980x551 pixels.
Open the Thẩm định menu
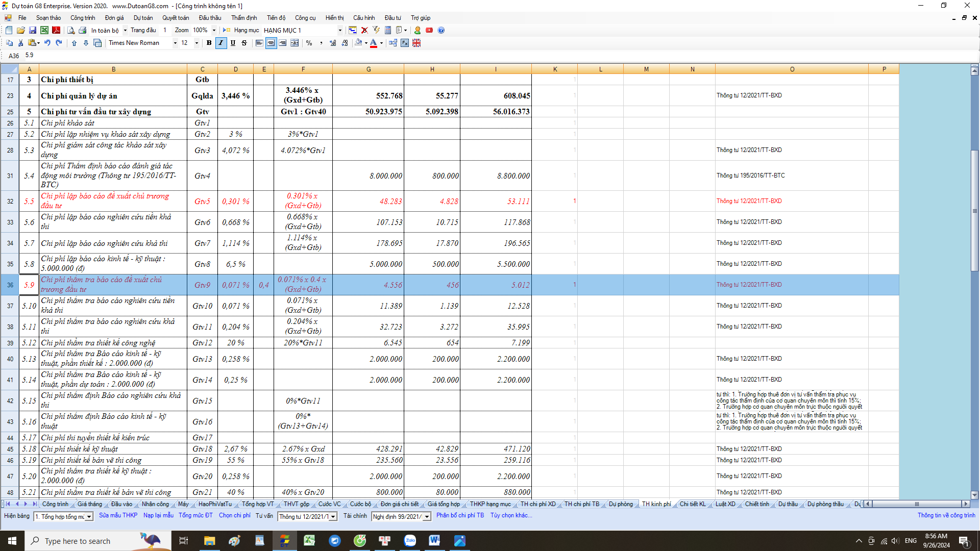[x=244, y=18]
